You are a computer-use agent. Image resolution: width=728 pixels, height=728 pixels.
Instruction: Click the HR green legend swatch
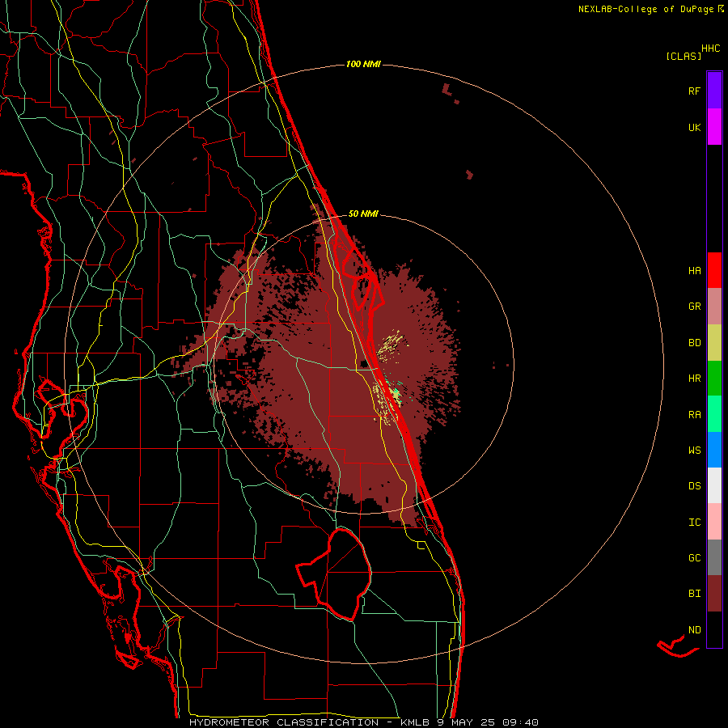point(714,379)
